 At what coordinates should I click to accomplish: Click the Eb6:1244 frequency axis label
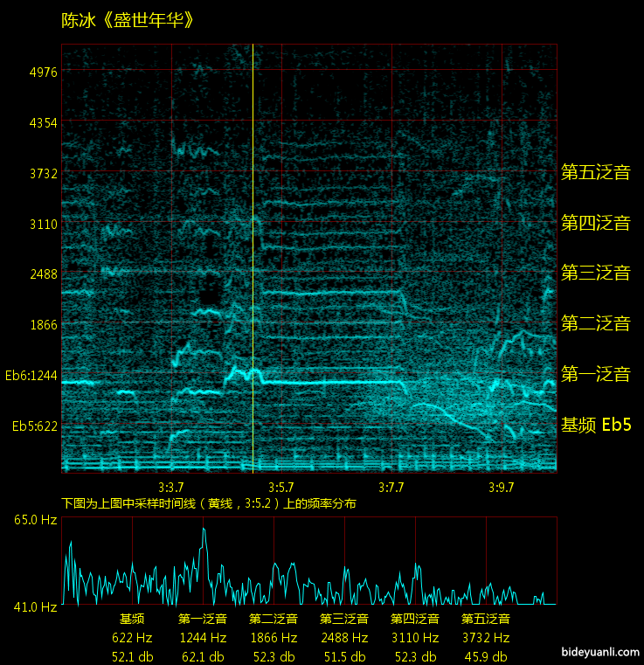31,376
